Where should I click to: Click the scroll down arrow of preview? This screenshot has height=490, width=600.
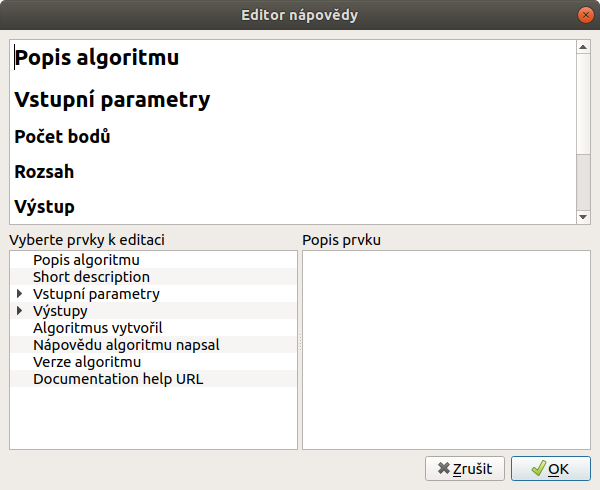(583, 217)
